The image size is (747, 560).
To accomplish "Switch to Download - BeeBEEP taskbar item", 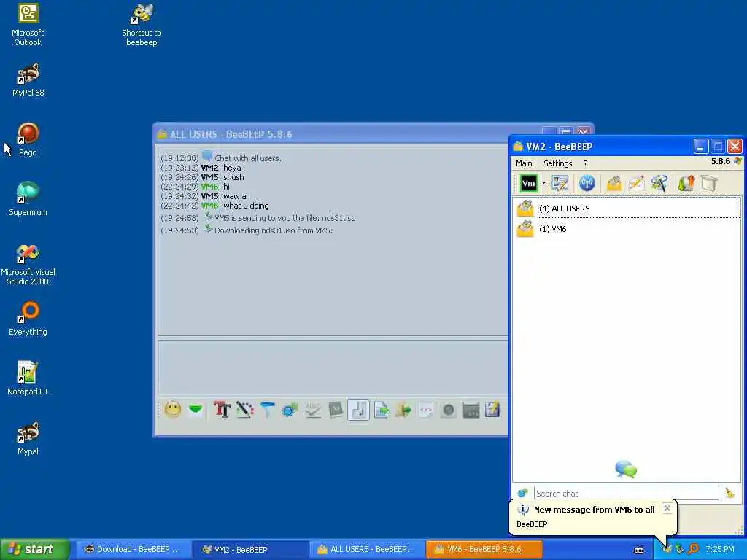I will click(133, 549).
